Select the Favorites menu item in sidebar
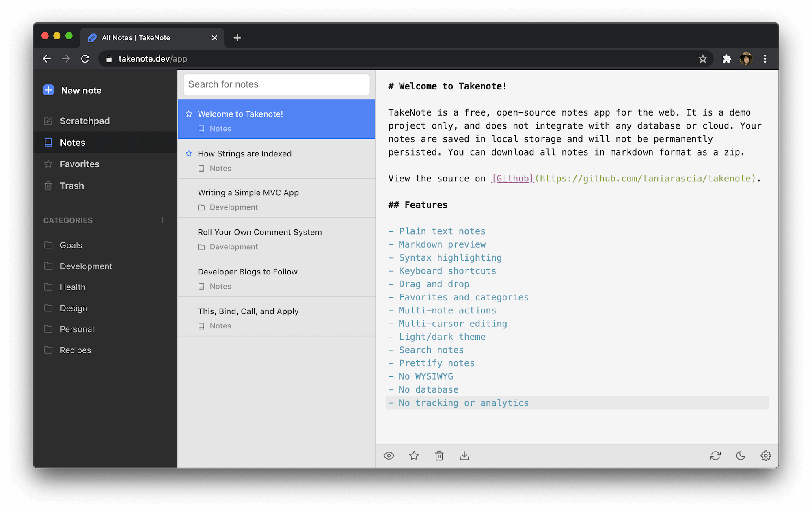The width and height of the screenshot is (812, 512). pos(79,163)
